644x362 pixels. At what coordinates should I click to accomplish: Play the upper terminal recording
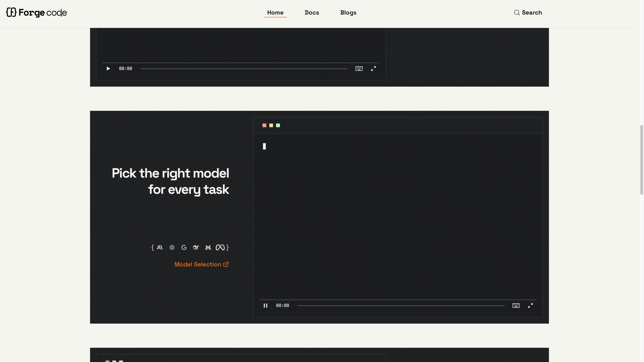pos(108,69)
